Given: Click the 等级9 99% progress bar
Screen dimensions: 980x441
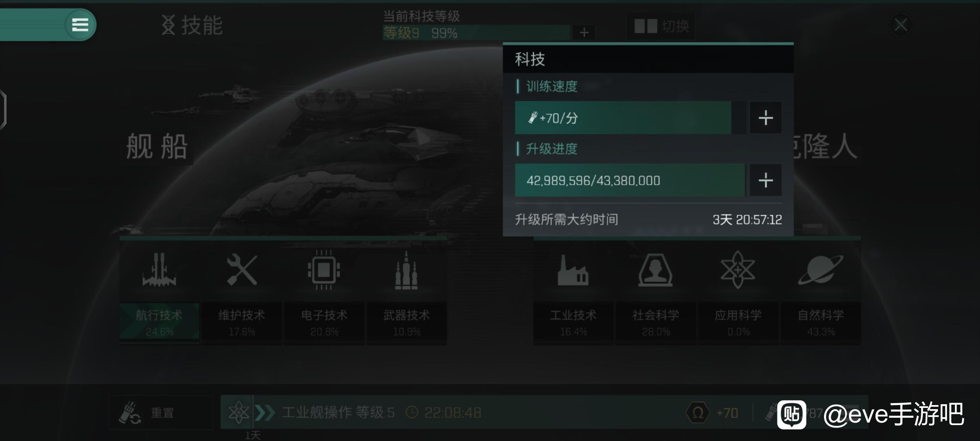Looking at the screenshot, I should point(476,33).
